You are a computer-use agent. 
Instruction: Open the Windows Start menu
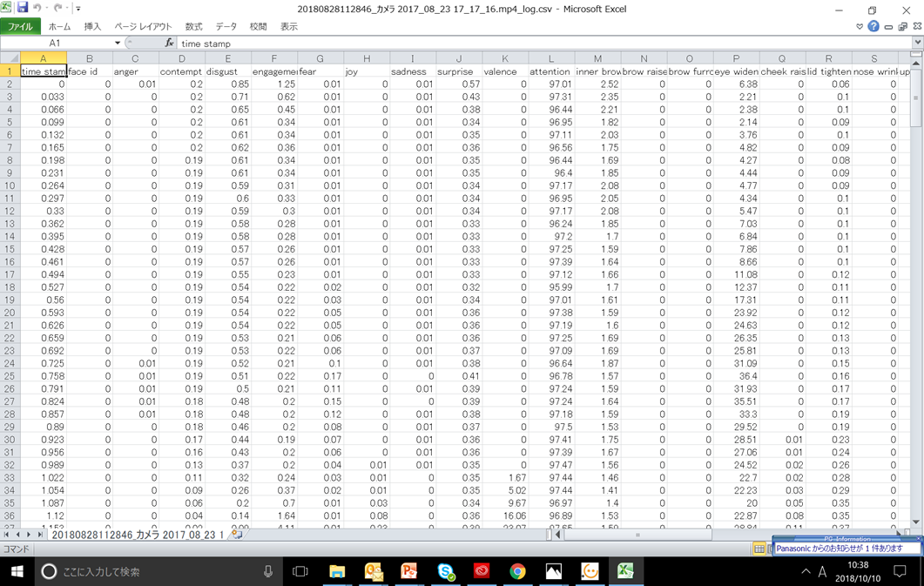[17, 571]
